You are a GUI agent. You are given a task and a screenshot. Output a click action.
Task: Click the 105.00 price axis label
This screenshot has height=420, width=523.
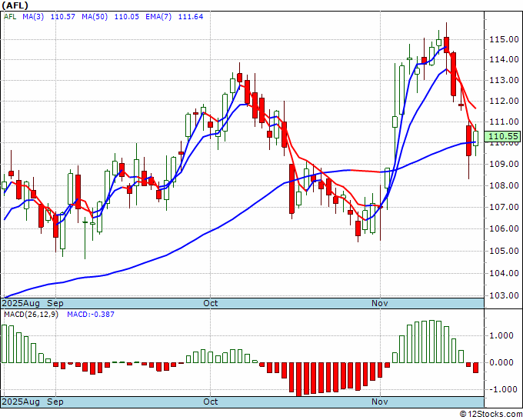pos(504,251)
